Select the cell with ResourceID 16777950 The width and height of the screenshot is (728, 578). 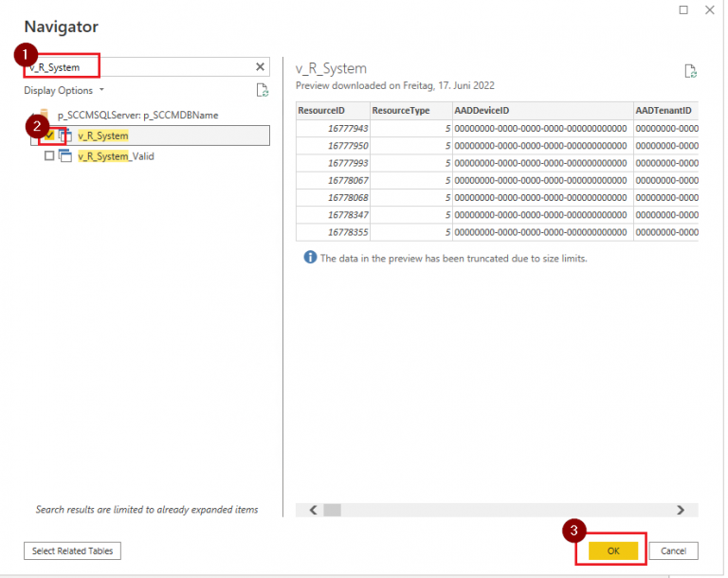click(x=334, y=146)
